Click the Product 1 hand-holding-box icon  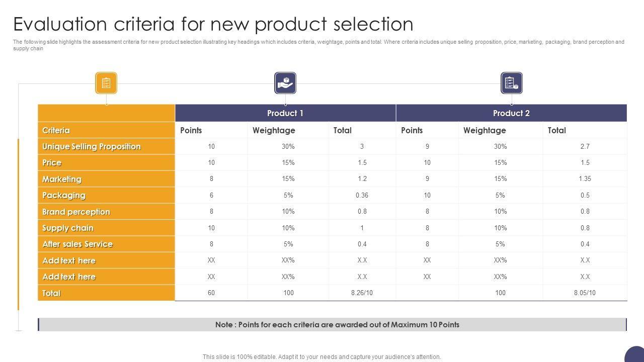(x=285, y=83)
